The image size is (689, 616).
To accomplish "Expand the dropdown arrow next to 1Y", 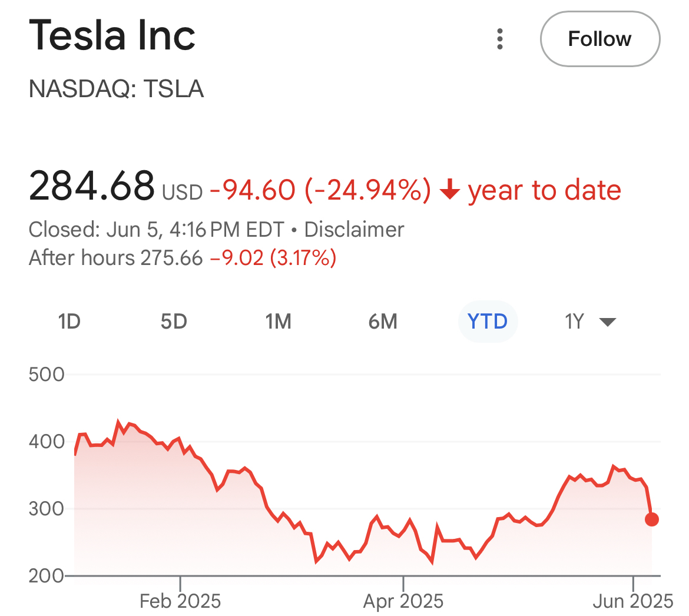I will tap(607, 322).
